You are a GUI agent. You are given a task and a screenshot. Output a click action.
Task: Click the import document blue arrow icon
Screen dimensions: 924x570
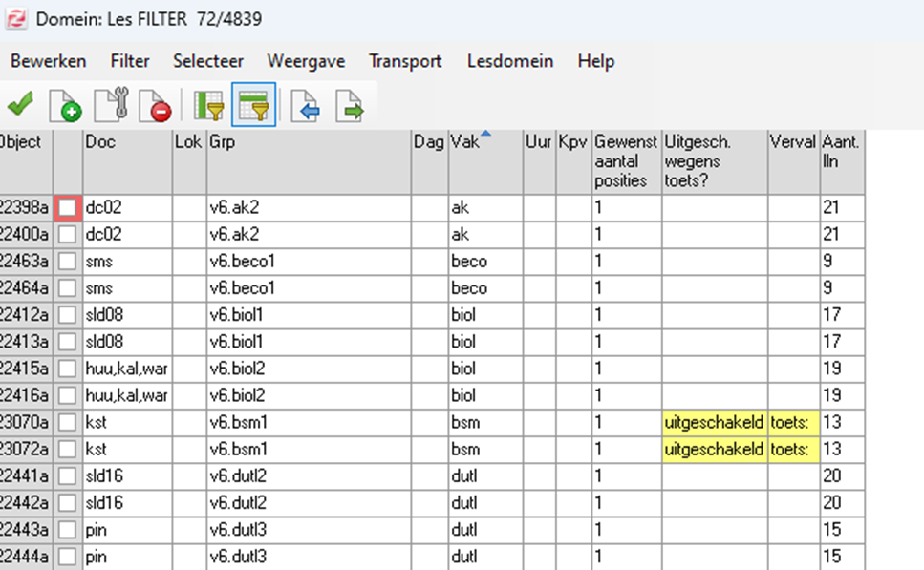point(304,105)
